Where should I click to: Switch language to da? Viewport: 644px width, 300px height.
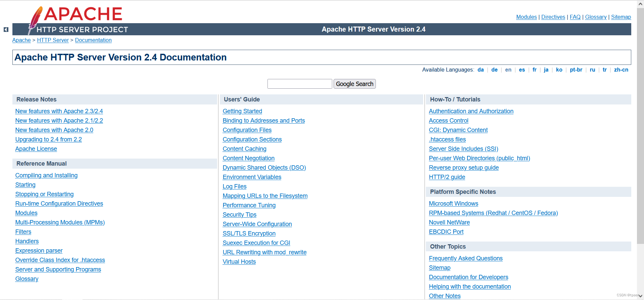(x=481, y=70)
